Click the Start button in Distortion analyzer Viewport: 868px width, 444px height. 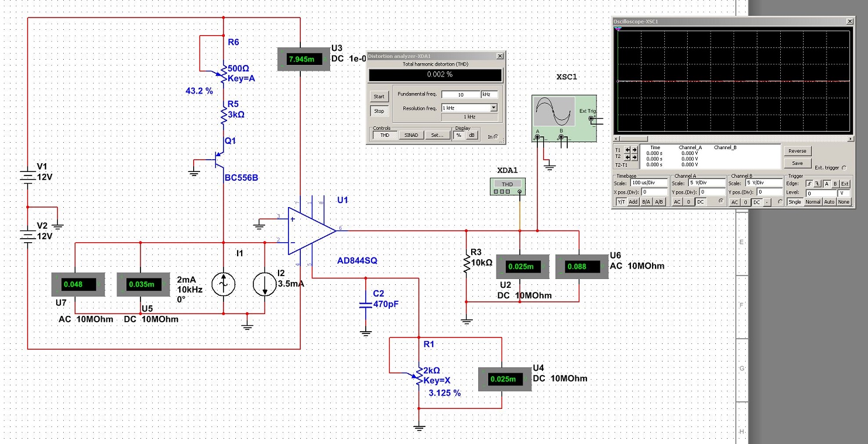click(x=379, y=97)
